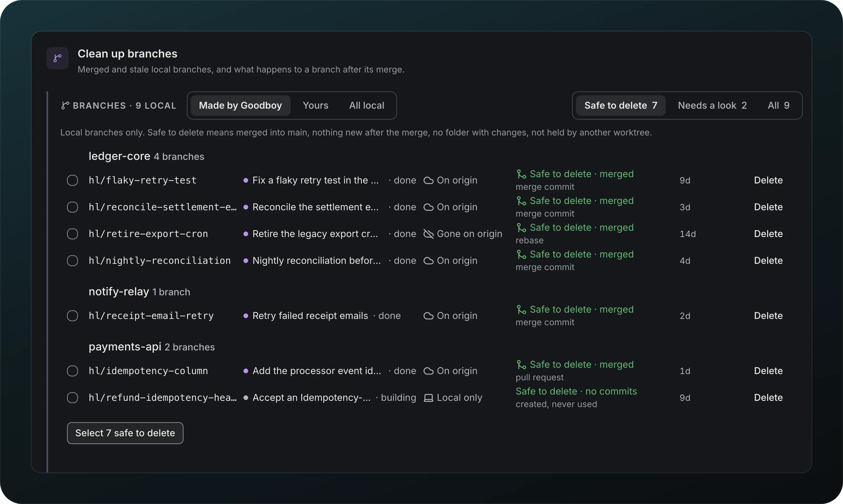
Task: Delete the hl/receipt-email-retry branch
Action: (x=768, y=316)
